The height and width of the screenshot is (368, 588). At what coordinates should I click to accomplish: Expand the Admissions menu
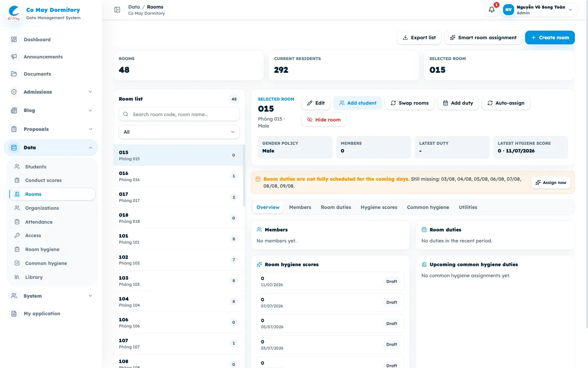51,92
